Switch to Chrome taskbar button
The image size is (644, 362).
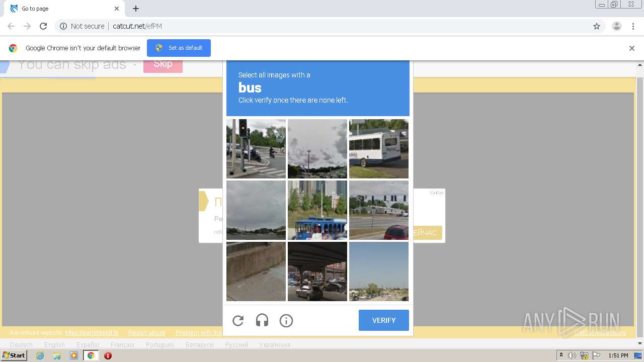point(91,355)
